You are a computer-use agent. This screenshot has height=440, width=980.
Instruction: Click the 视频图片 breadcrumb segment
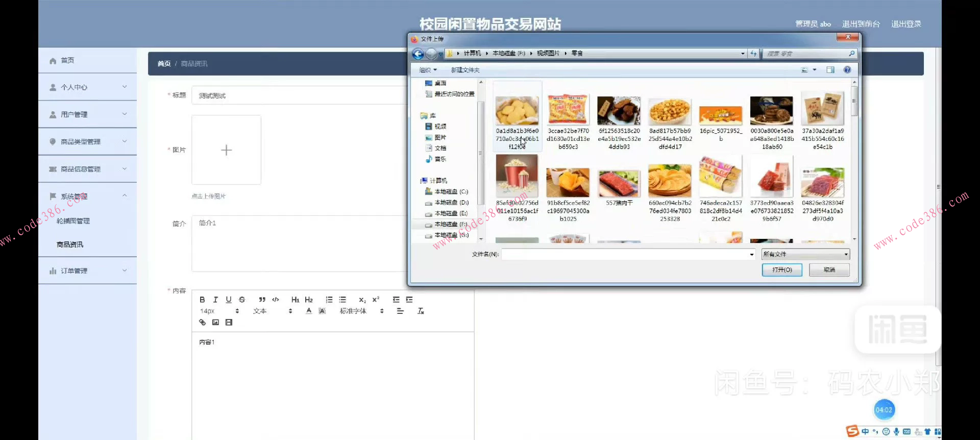[548, 54]
